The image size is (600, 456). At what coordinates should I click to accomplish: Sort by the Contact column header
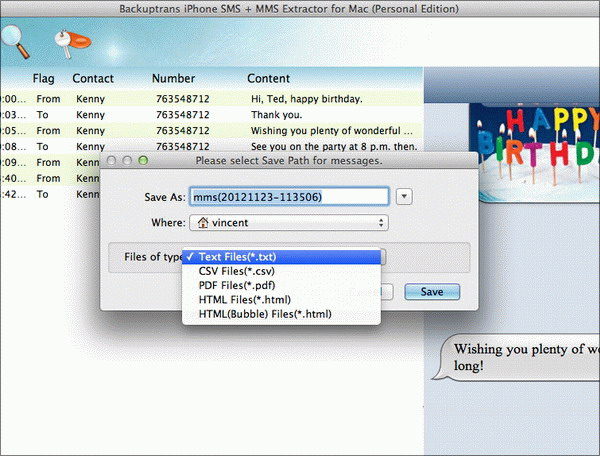pos(93,78)
